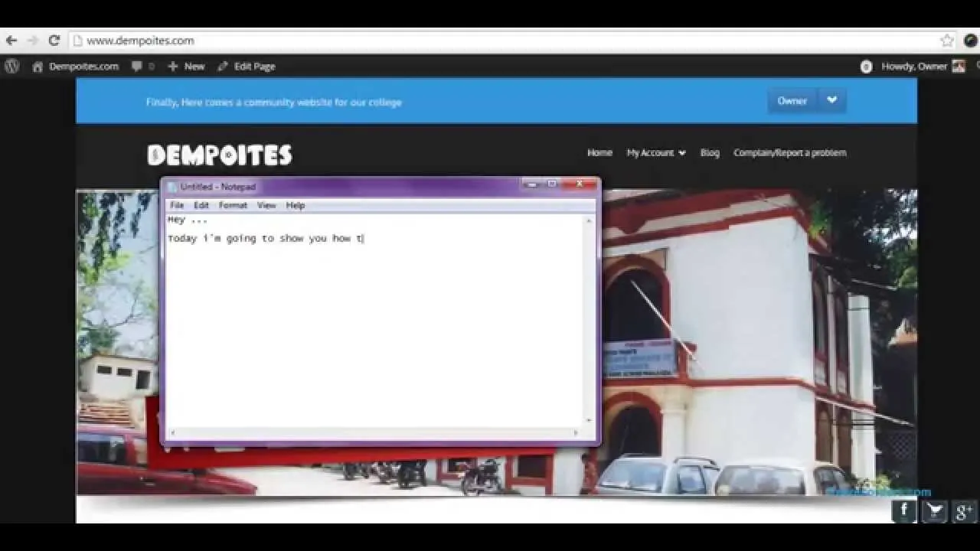This screenshot has width=980, height=551.
Task: Click the round extension icon in browser toolbar
Action: (971, 41)
